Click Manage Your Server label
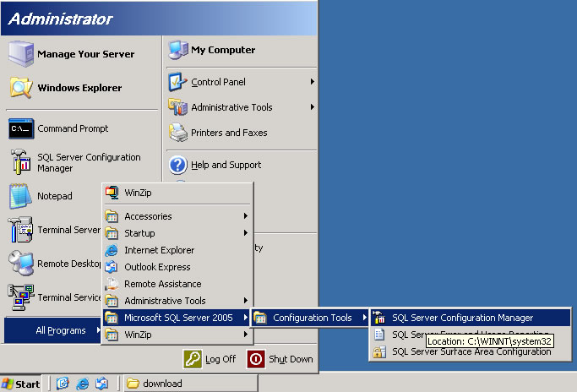Image resolution: width=577 pixels, height=392 pixels. coord(85,54)
